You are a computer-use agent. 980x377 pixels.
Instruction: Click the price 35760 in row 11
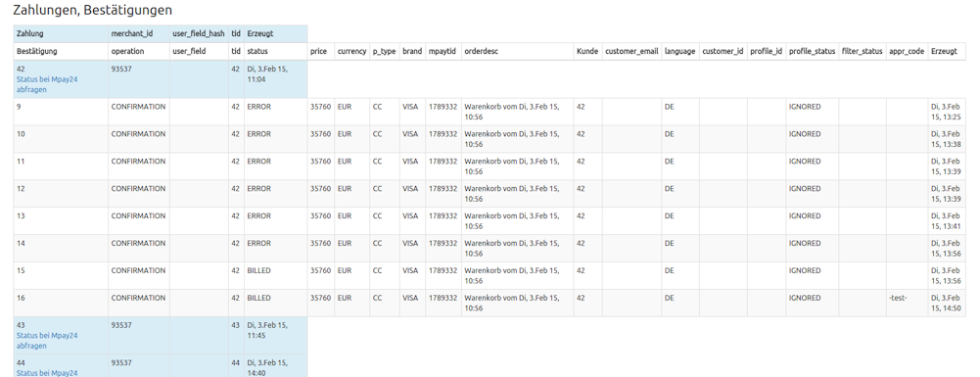[x=320, y=162]
